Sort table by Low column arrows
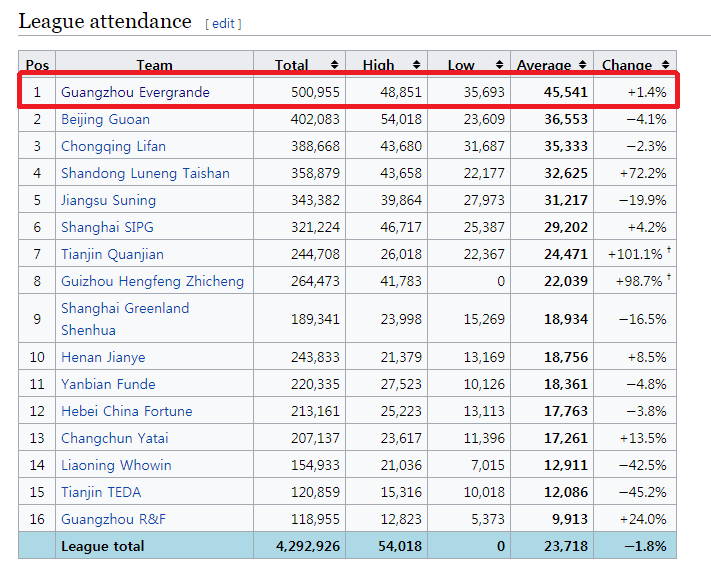Screen dimensions: 711x571 [499, 65]
